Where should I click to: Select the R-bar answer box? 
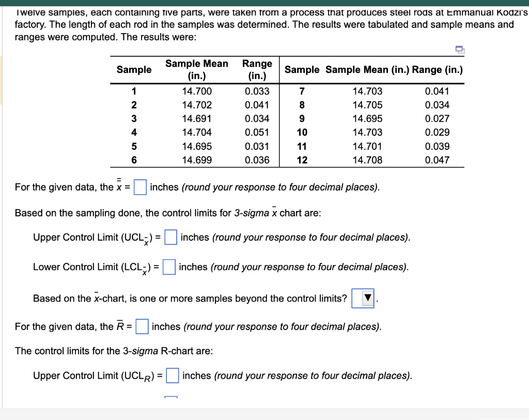pyautogui.click(x=142, y=326)
